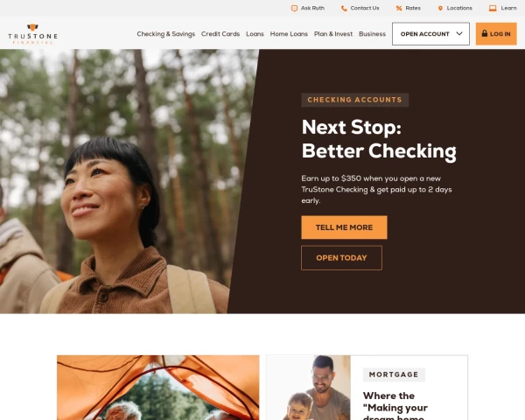Click the Open Today button
The width and height of the screenshot is (525, 420).
coord(341,258)
